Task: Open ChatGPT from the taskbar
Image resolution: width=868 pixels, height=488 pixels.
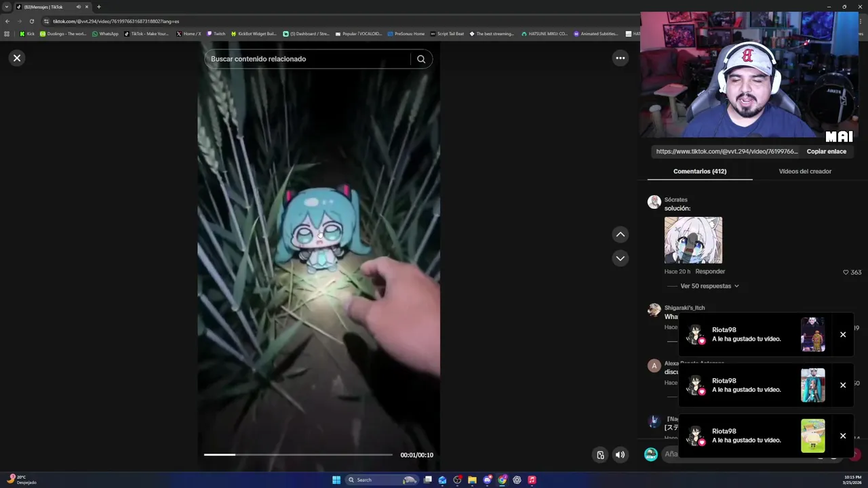Action: click(x=517, y=480)
